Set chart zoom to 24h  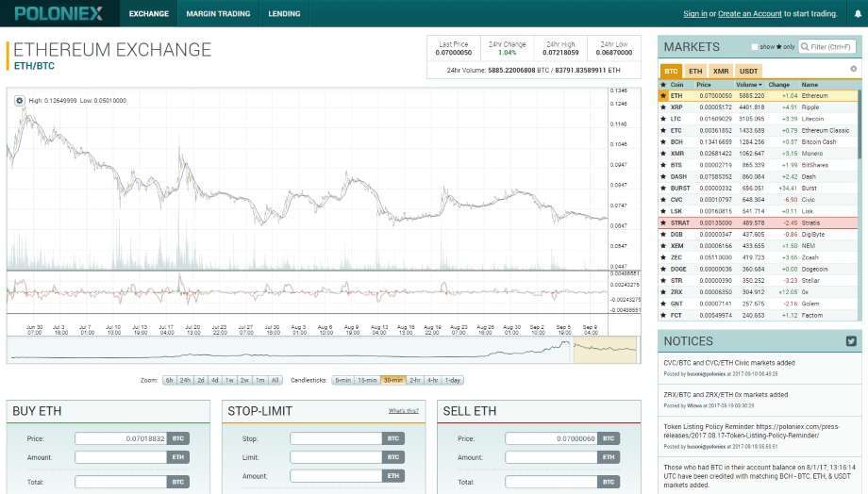185,381
